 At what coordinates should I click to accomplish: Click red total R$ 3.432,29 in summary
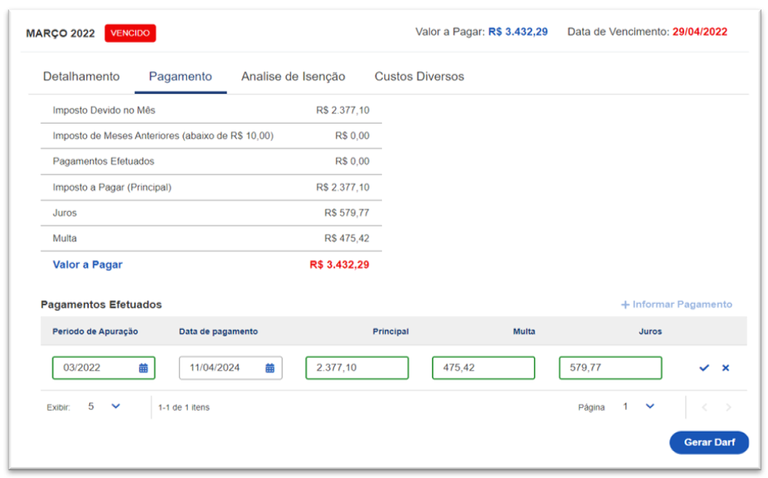[339, 265]
